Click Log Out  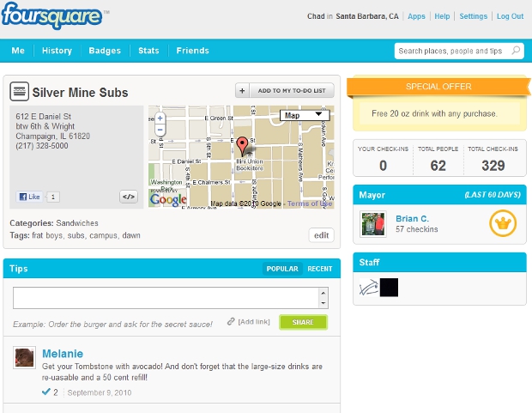click(510, 16)
